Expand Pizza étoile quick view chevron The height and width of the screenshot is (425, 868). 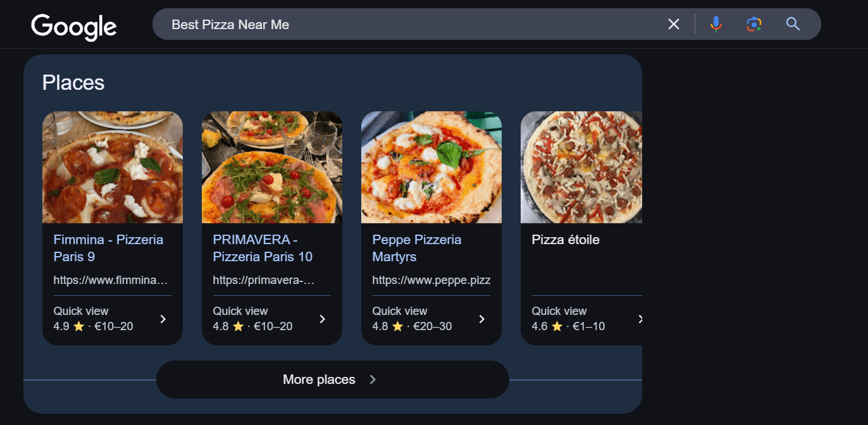coord(639,319)
